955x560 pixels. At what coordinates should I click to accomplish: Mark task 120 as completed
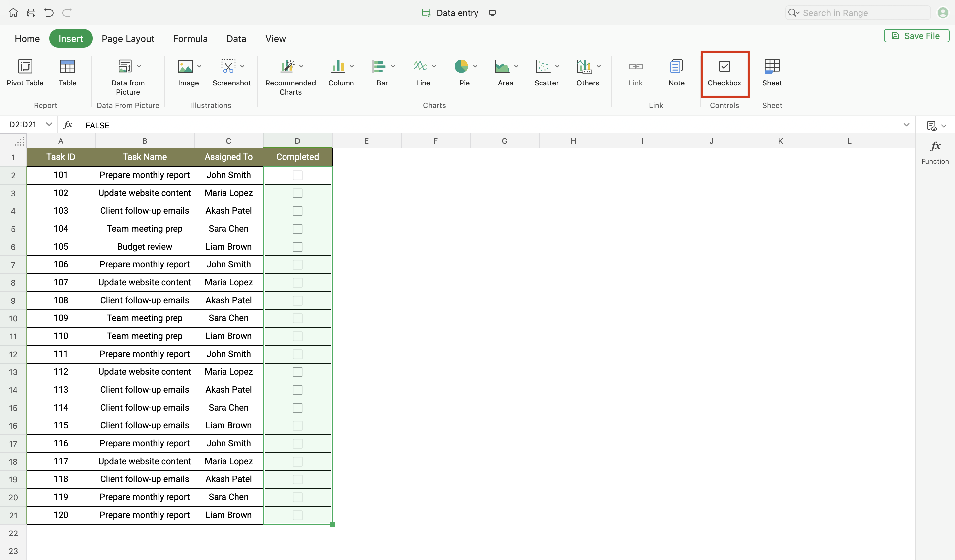point(298,515)
